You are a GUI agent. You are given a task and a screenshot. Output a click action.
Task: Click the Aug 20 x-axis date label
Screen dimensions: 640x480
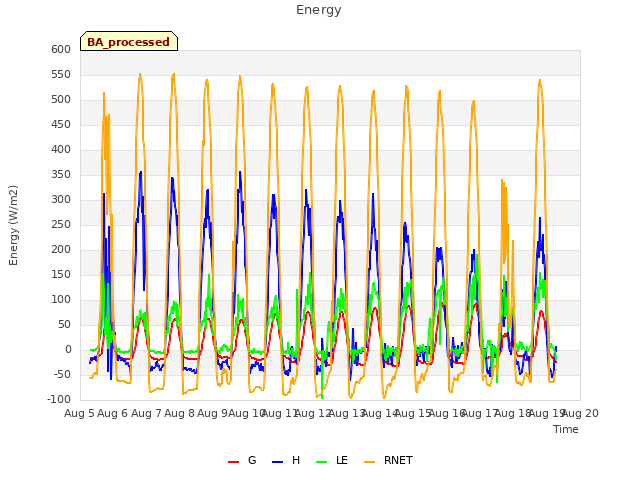click(x=580, y=414)
